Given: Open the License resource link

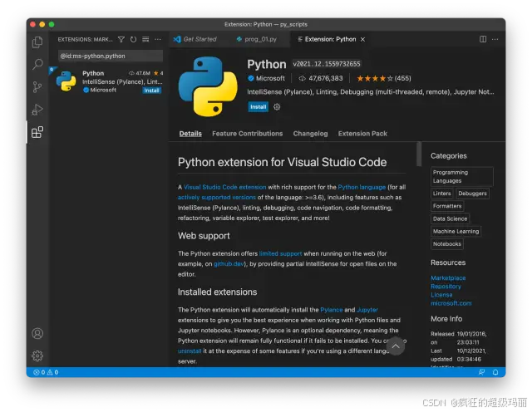Looking at the screenshot, I should point(441,295).
